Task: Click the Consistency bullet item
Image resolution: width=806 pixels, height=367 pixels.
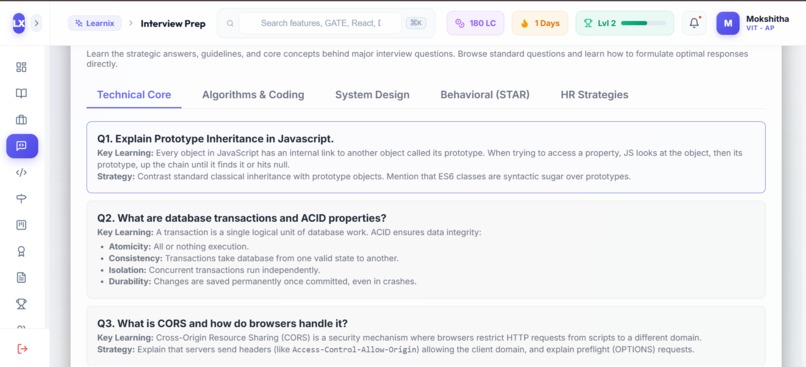Action: 253,258
